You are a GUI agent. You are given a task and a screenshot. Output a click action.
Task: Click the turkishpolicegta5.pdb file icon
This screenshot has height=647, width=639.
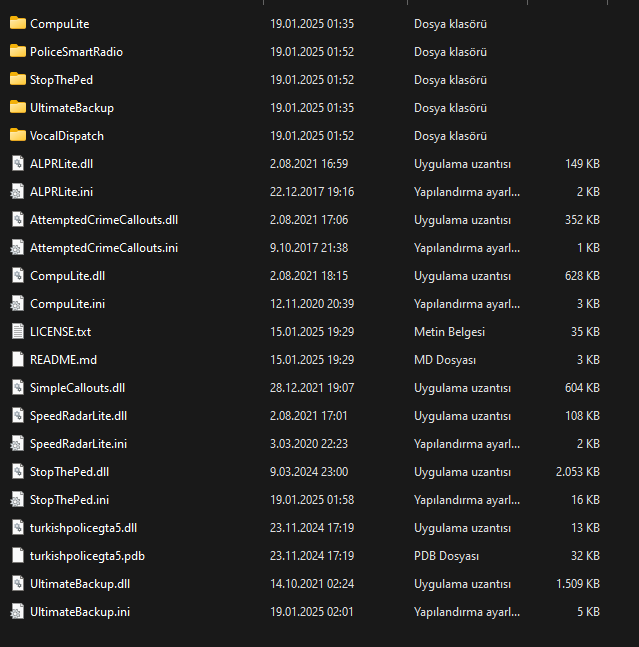point(18,555)
